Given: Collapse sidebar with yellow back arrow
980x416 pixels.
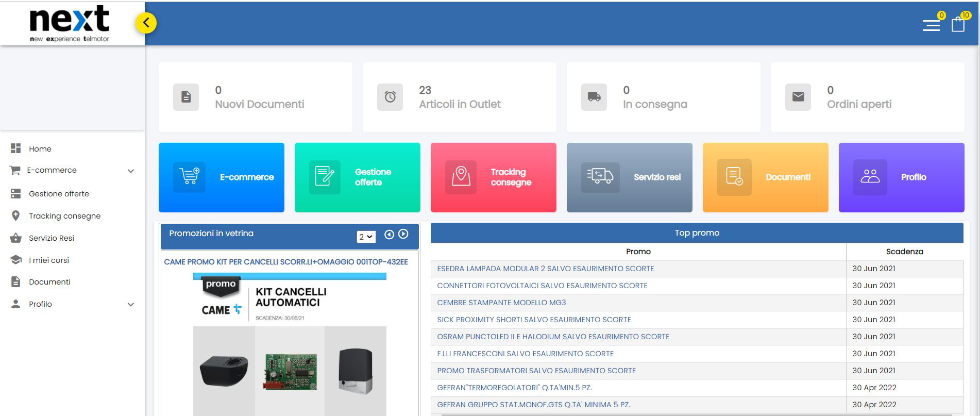Looking at the screenshot, I should [146, 23].
